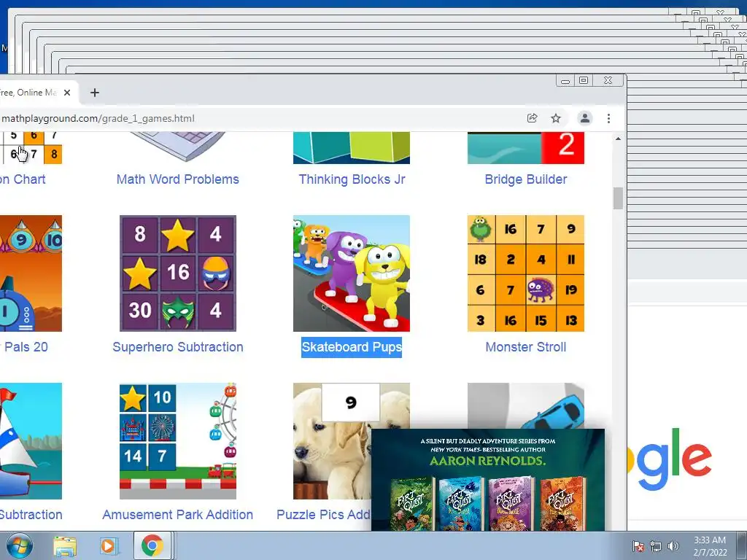Select the Online Math Games browser tab
The height and width of the screenshot is (560, 747).
coord(34,93)
